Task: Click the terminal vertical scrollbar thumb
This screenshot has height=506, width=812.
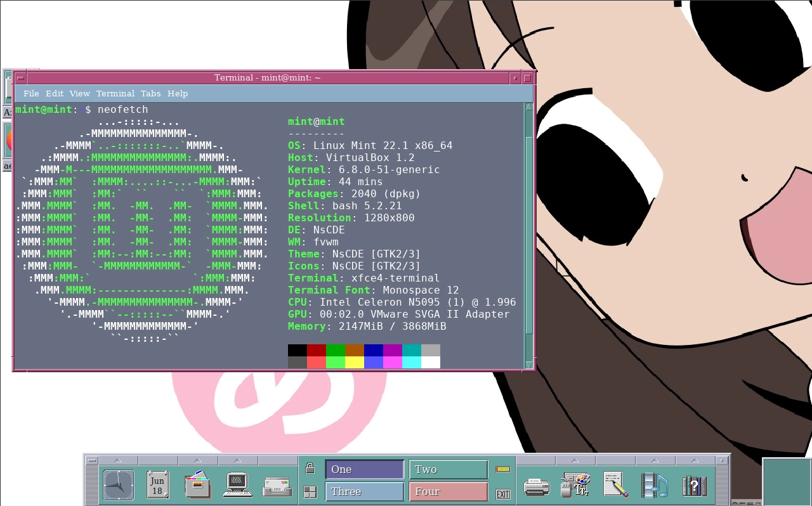Action: click(x=529, y=235)
